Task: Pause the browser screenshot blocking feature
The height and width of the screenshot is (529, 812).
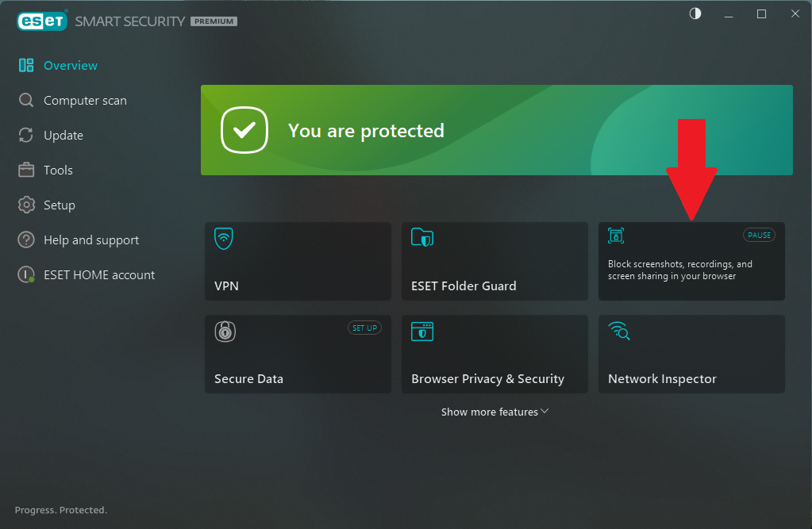Action: [759, 235]
